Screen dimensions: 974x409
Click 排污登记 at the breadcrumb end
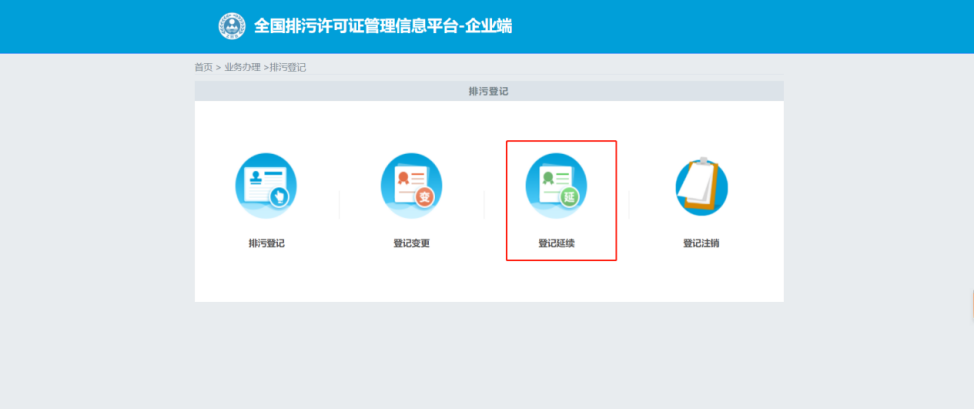pos(288,67)
